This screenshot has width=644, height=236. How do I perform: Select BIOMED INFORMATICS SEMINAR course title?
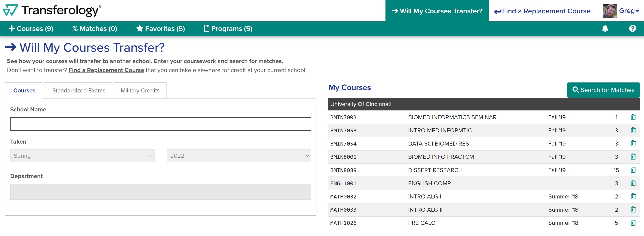tap(452, 117)
